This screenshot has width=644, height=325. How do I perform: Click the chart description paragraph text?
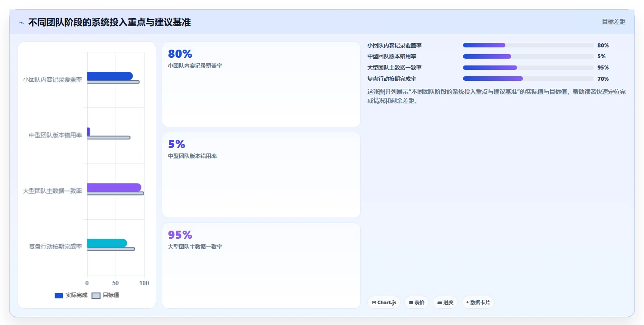click(x=496, y=96)
